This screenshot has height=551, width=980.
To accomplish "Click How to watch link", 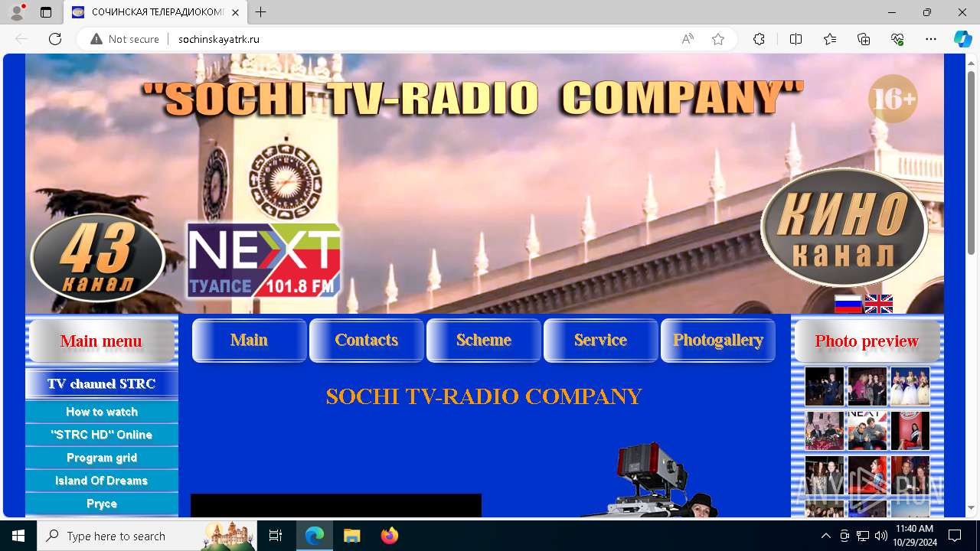I will tap(101, 412).
